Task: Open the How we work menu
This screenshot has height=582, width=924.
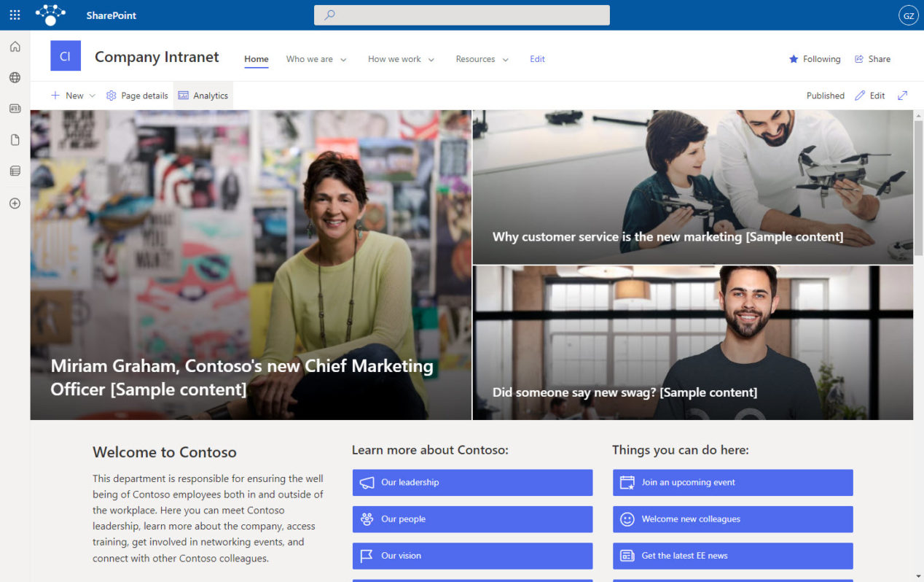Action: pyautogui.click(x=394, y=59)
